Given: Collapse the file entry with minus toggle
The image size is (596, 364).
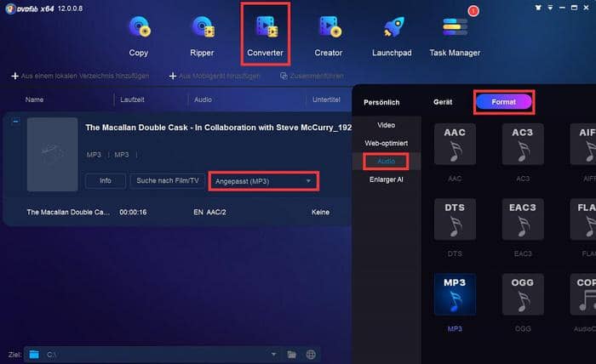Looking at the screenshot, I should (15, 122).
